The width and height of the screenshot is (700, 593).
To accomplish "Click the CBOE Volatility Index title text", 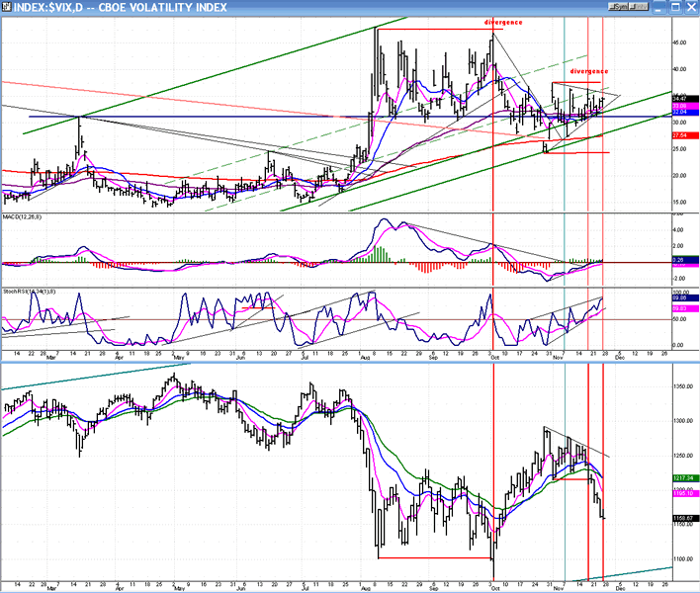I will click(117, 8).
